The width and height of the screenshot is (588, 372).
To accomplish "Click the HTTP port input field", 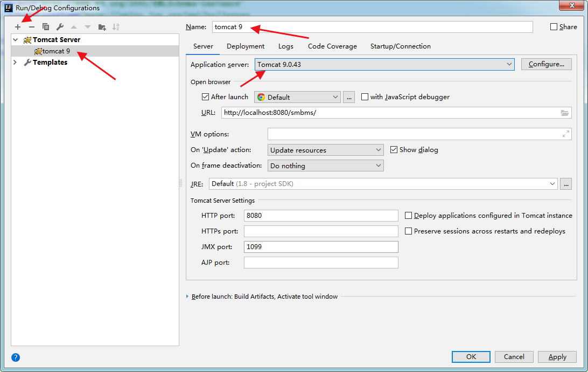I will [321, 216].
